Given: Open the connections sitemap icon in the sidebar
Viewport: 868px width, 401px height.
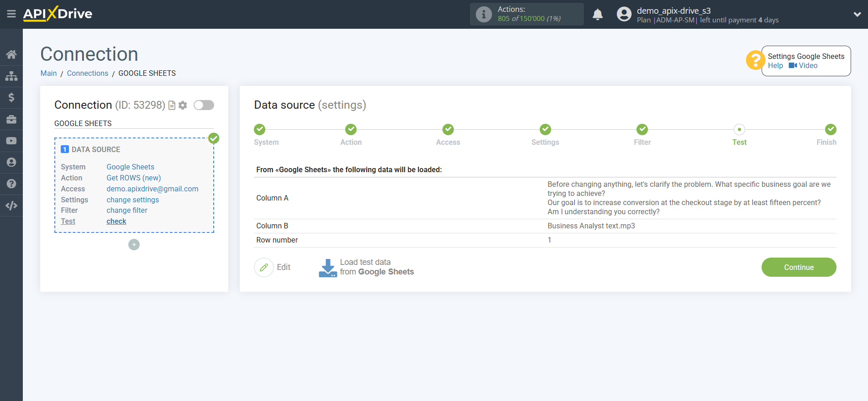Looking at the screenshot, I should 11,76.
